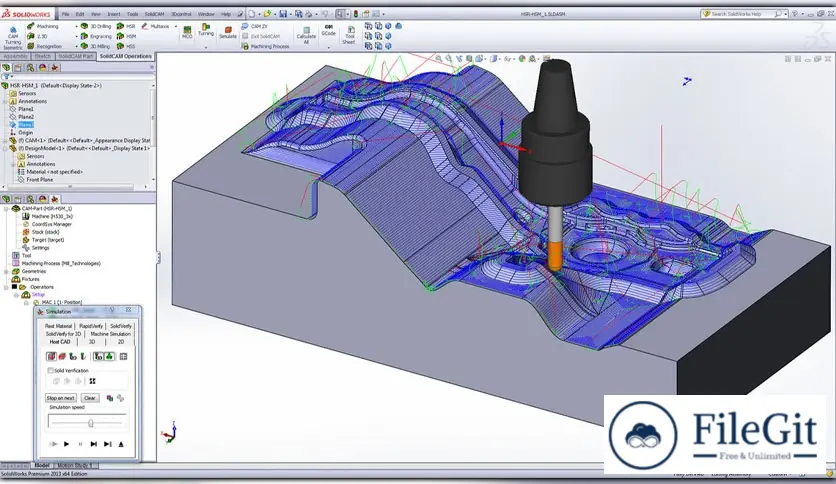
Task: Click the Search SolidWorks Help field
Action: 744,14
